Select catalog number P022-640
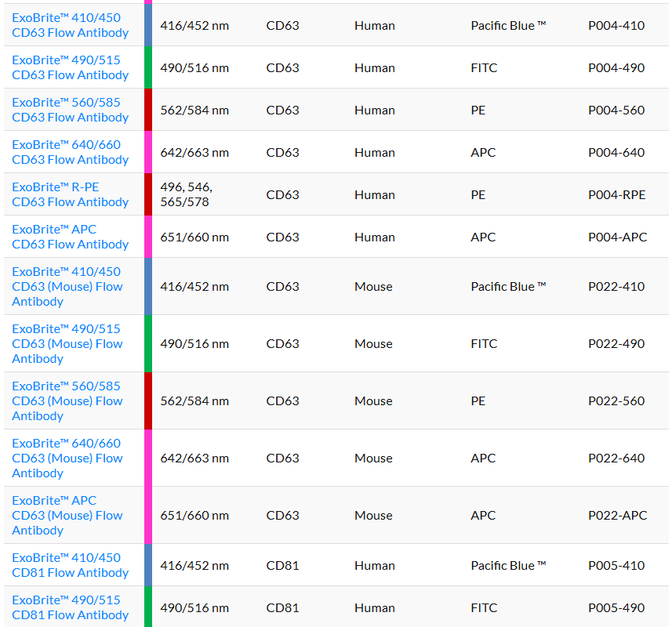 (616, 458)
